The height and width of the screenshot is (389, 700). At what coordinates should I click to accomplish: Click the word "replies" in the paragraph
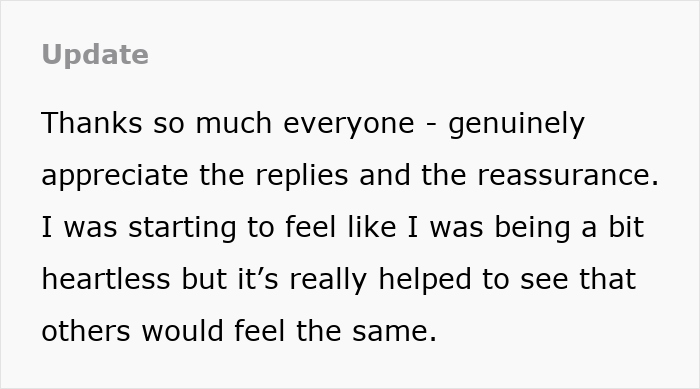click(301, 177)
